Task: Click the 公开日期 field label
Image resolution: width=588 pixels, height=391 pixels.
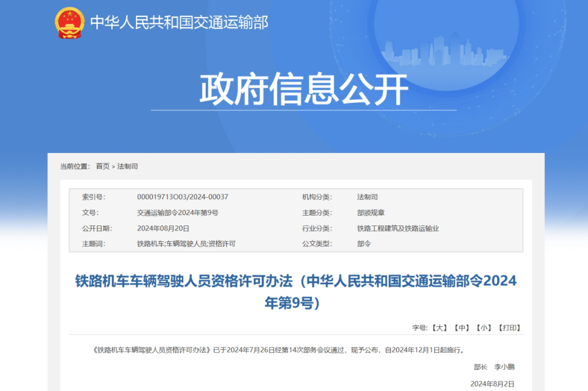Action: (97, 229)
